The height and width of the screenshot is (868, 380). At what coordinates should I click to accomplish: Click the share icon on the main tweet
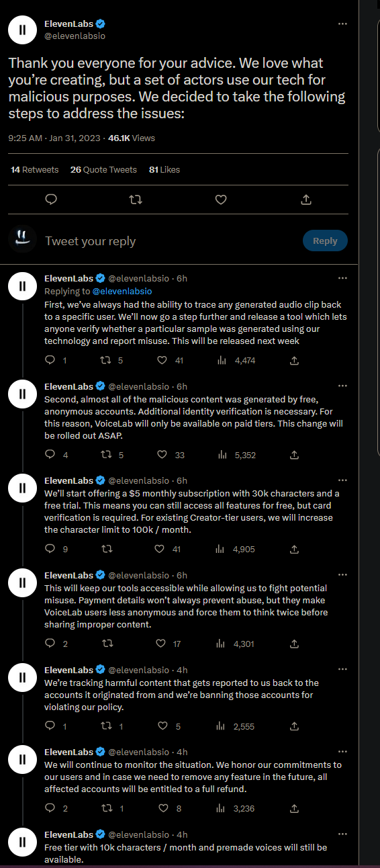tap(305, 200)
